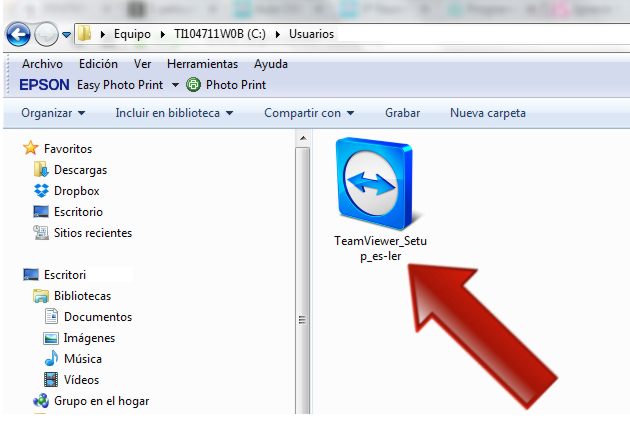
Task: Click the Escritori desktop icon
Action: coord(31,275)
